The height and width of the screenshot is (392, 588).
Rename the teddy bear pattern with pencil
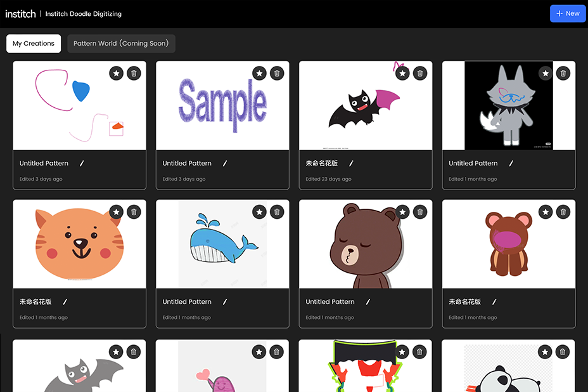coord(495,302)
